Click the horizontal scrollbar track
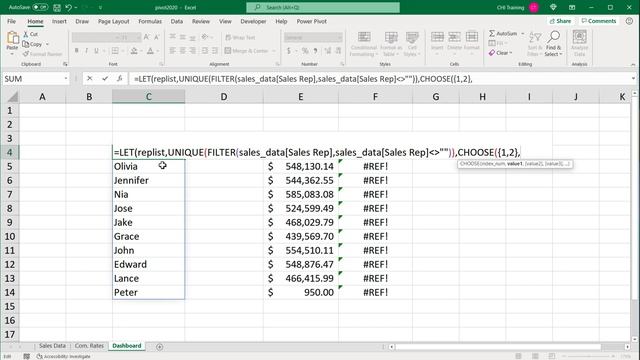 (510, 347)
